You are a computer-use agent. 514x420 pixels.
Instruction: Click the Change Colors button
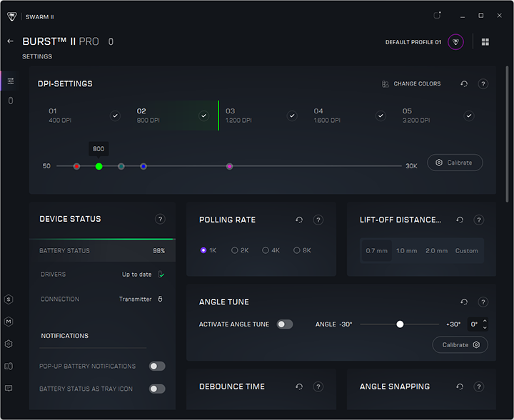(411, 84)
